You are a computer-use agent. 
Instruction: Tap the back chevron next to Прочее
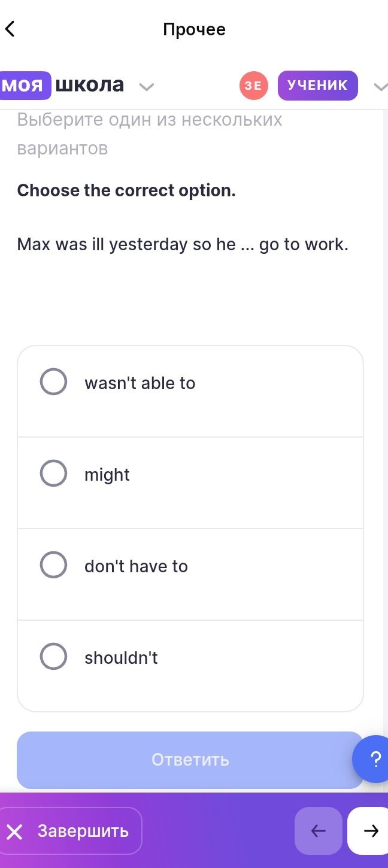(10, 29)
